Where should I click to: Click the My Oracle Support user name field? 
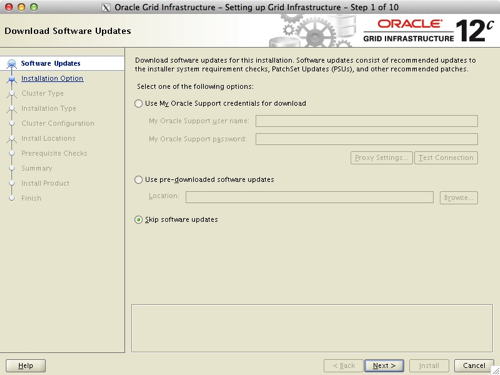[366, 121]
